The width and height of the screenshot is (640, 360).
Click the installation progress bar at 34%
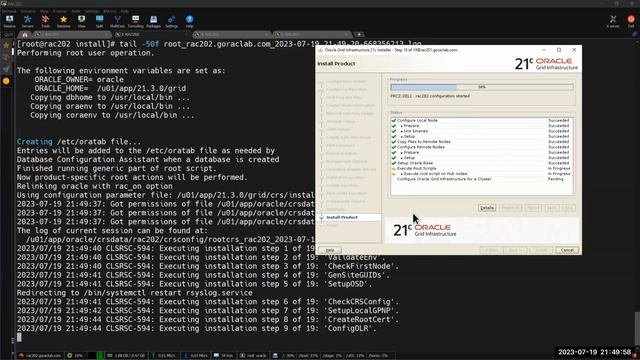click(x=482, y=87)
